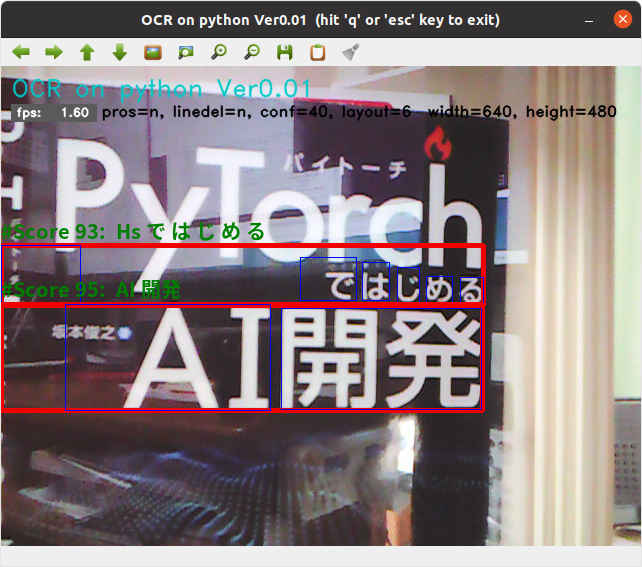Copy image to clipboard icon
Viewport: 642px width, 567px height.
click(318, 52)
